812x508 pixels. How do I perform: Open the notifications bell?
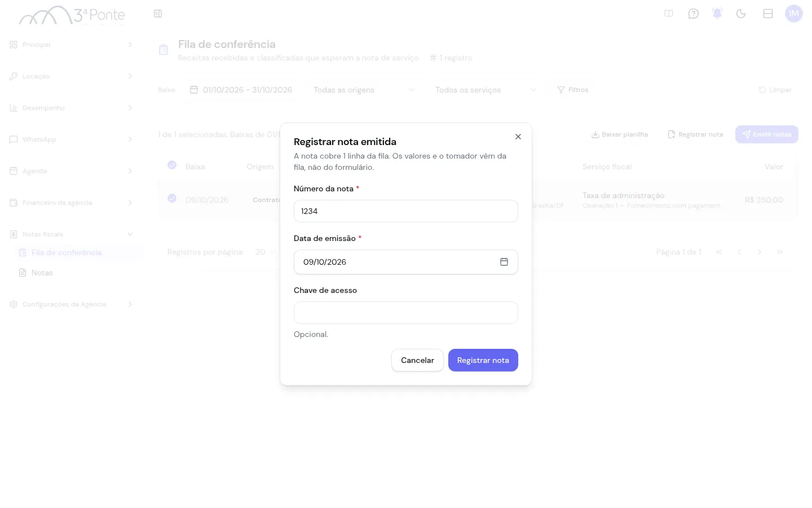click(x=717, y=14)
